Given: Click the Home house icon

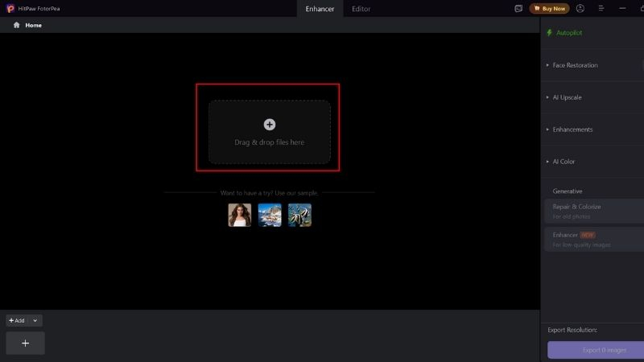Looking at the screenshot, I should pos(16,25).
